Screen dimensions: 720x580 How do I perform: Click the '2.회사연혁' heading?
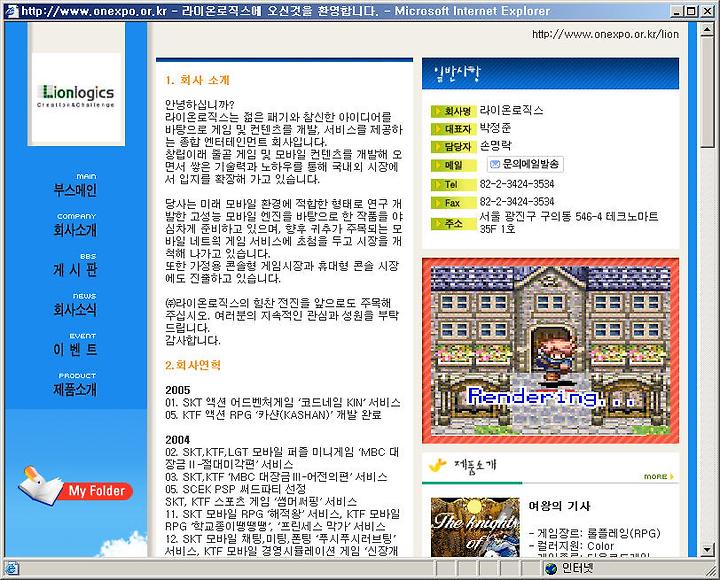click(193, 365)
